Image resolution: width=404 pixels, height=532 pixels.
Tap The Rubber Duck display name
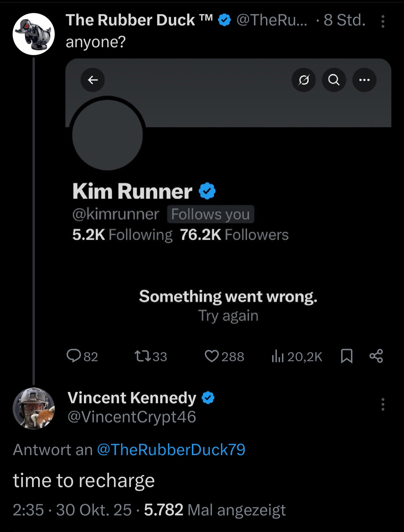click(x=130, y=20)
